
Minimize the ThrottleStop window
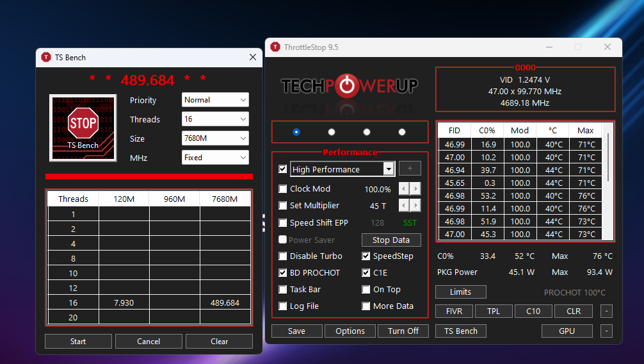(549, 47)
